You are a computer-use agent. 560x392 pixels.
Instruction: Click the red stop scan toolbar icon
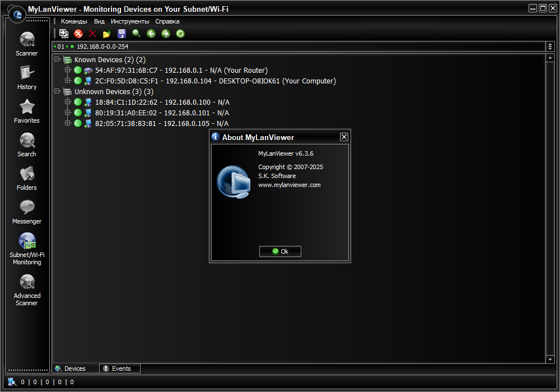78,34
